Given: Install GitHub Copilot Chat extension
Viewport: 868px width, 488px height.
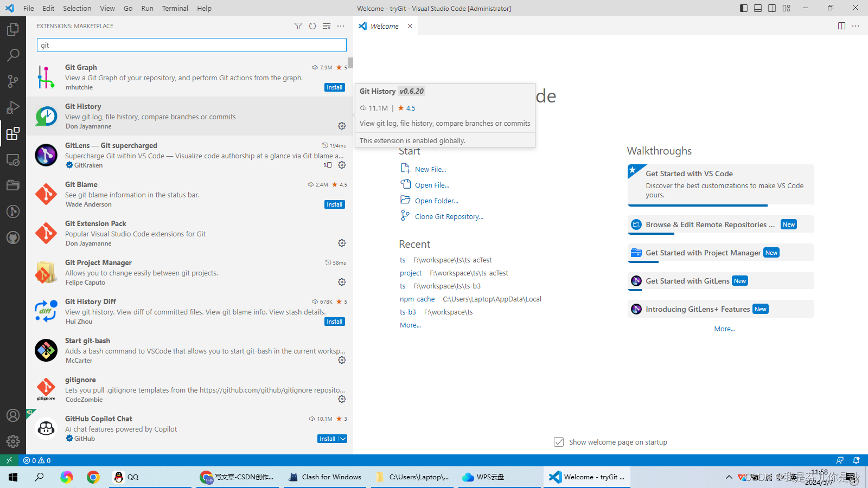Looking at the screenshot, I should point(328,439).
